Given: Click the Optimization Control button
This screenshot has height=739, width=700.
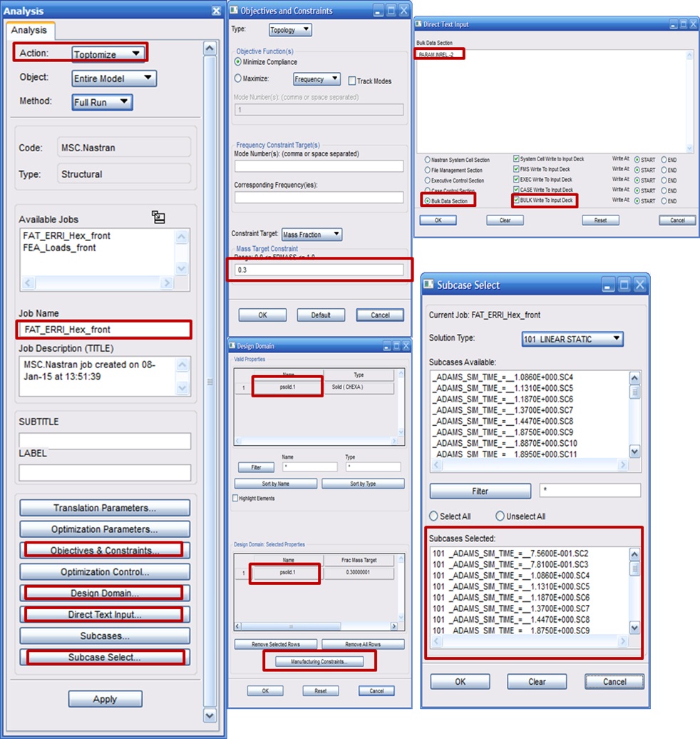Looking at the screenshot, I should coord(104,572).
